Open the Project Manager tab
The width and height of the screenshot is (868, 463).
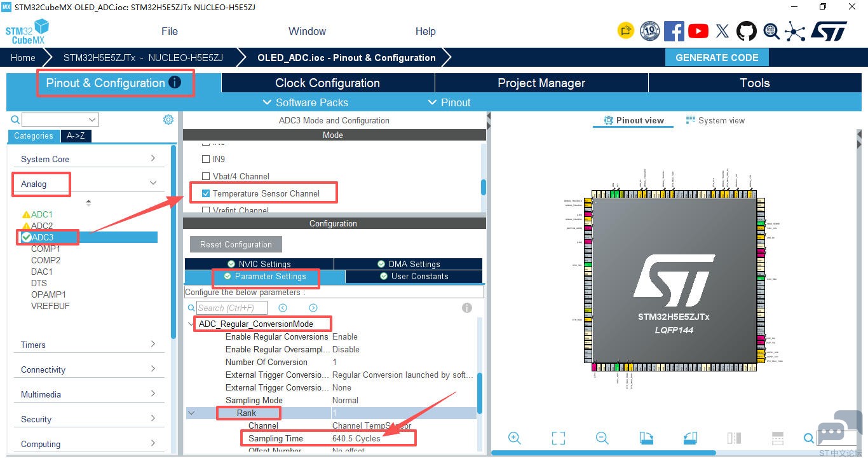tap(541, 83)
